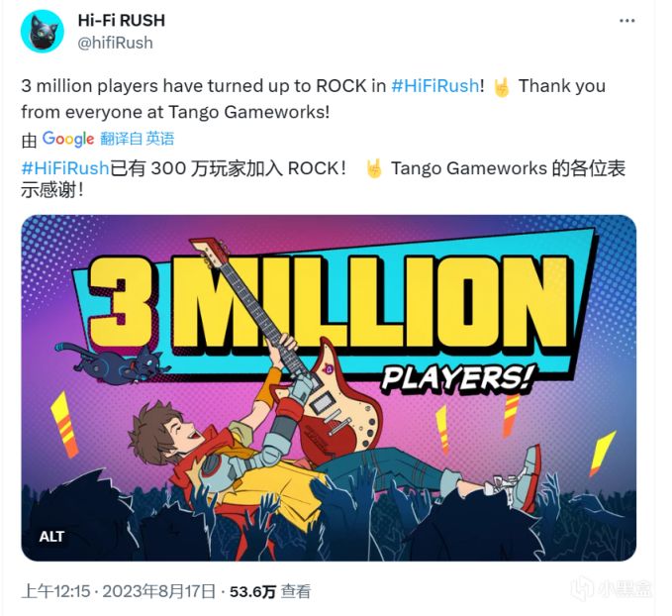The height and width of the screenshot is (616, 672).
Task: Click the tweet timestamp 上午12:15
Action: click(55, 591)
